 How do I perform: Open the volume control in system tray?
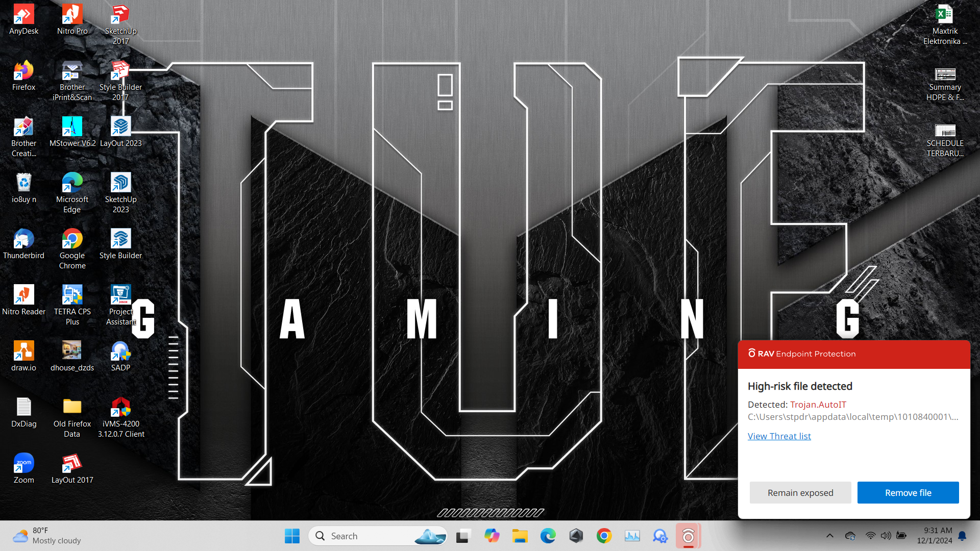click(x=886, y=536)
